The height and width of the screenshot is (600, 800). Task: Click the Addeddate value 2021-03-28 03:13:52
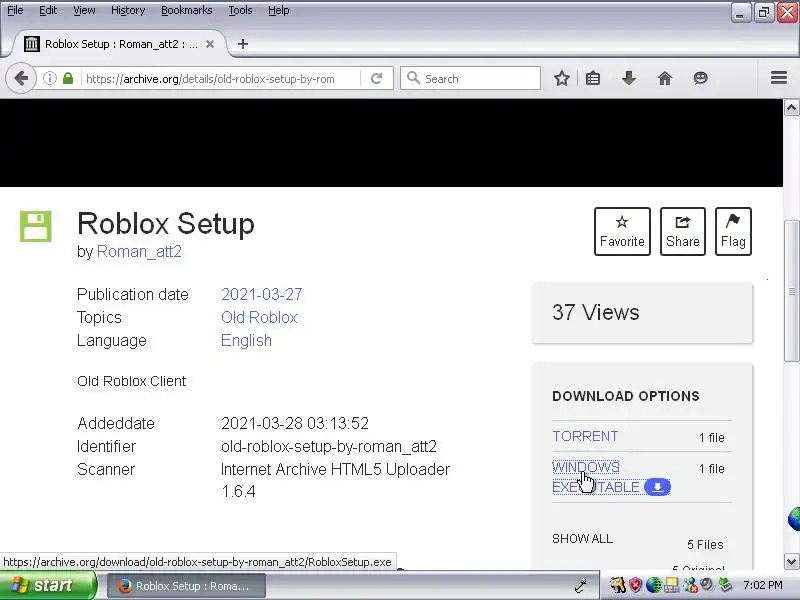click(x=295, y=423)
